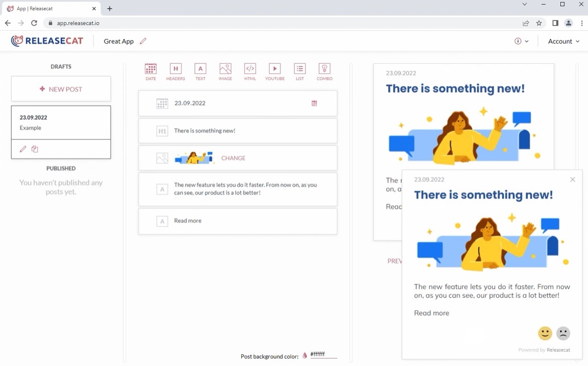The height and width of the screenshot is (366, 588).
Task: Add a Text block
Action: point(200,71)
